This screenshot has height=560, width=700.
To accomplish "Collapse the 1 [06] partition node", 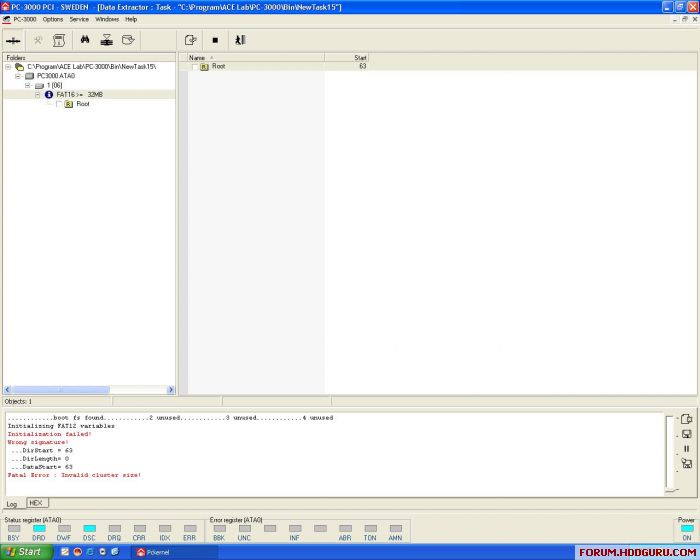I will coord(28,86).
